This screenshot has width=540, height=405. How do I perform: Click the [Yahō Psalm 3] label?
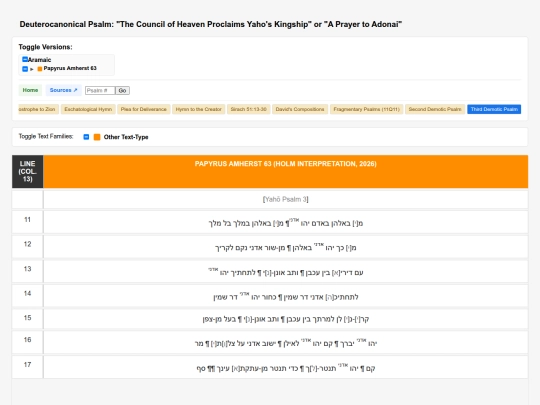tap(285, 199)
